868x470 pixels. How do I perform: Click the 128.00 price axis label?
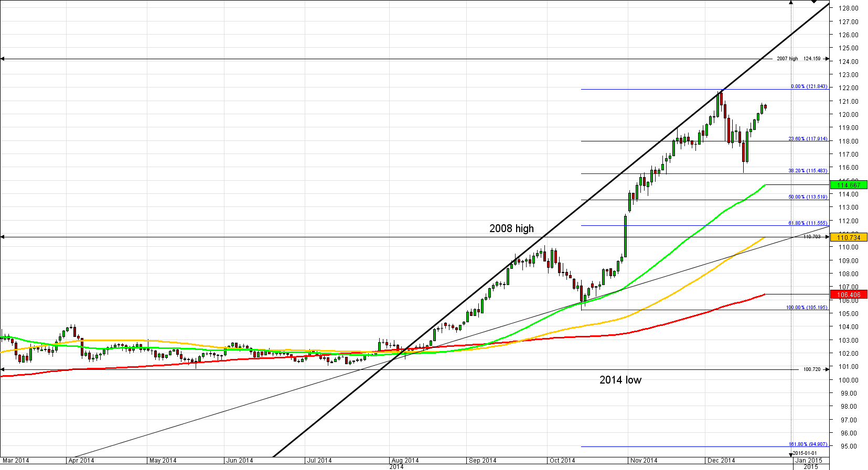[x=848, y=8]
